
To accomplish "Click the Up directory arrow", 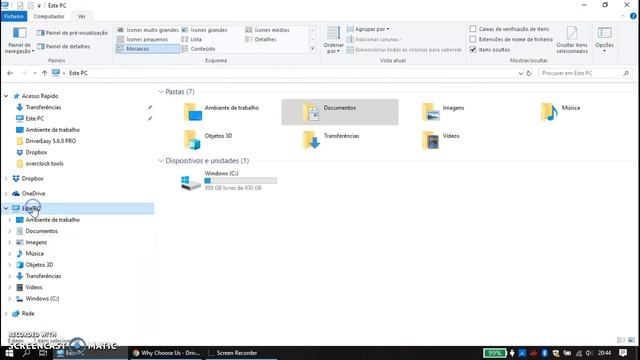I will pyautogui.click(x=44, y=73).
